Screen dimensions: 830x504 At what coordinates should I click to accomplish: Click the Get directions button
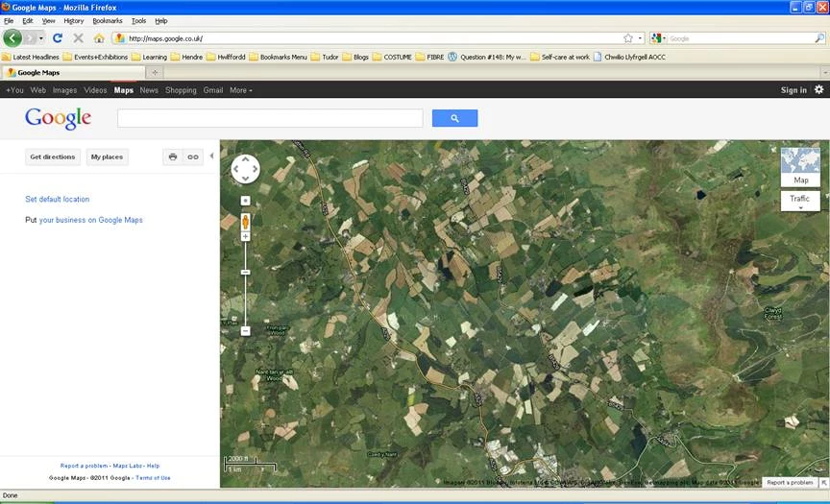pos(53,156)
